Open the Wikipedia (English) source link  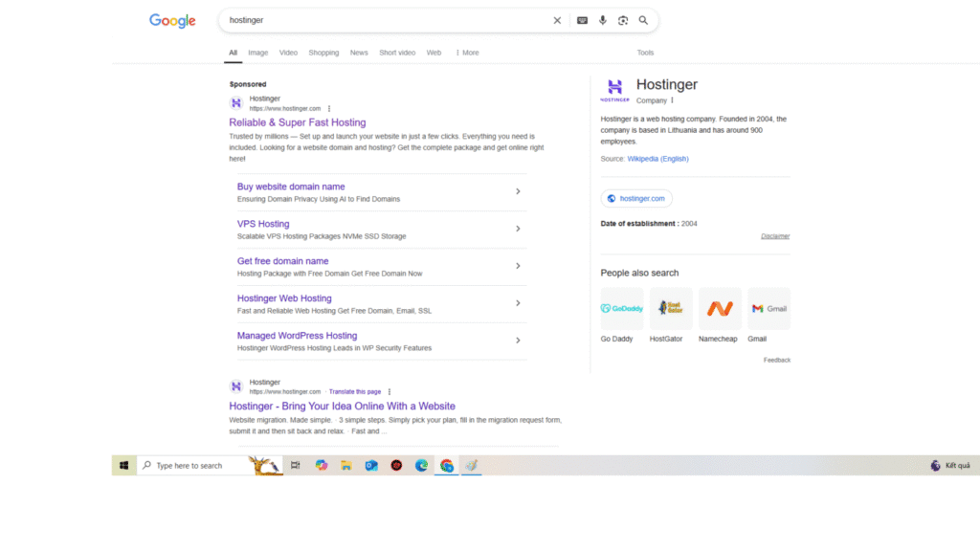(x=657, y=159)
